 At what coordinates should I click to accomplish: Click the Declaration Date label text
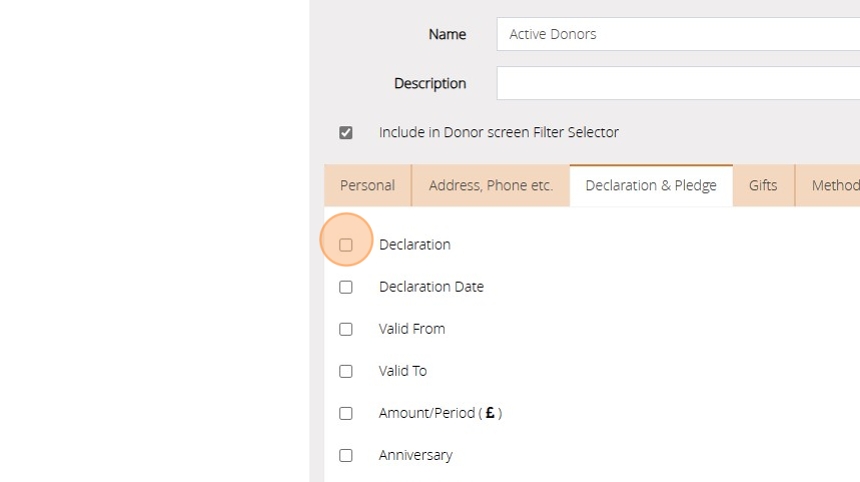click(x=431, y=287)
